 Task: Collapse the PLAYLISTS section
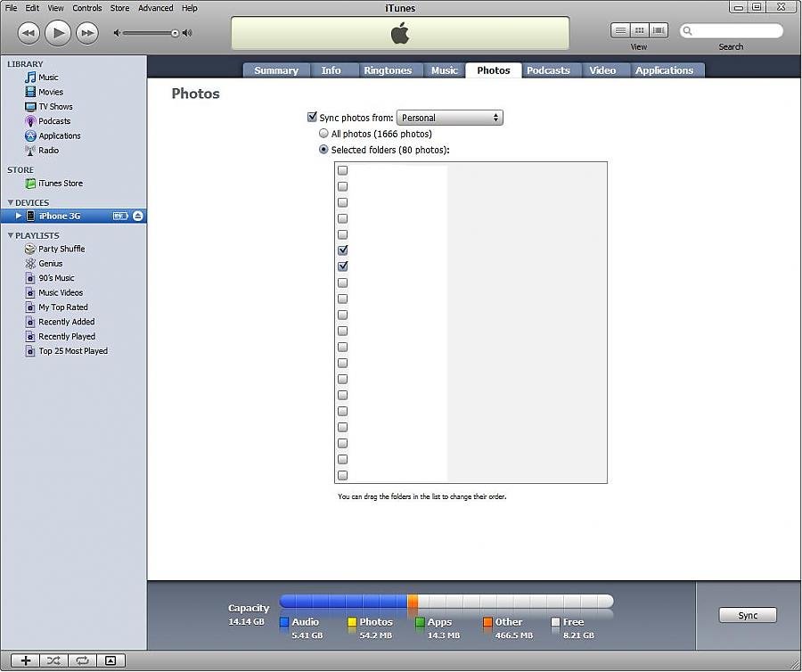coord(10,235)
